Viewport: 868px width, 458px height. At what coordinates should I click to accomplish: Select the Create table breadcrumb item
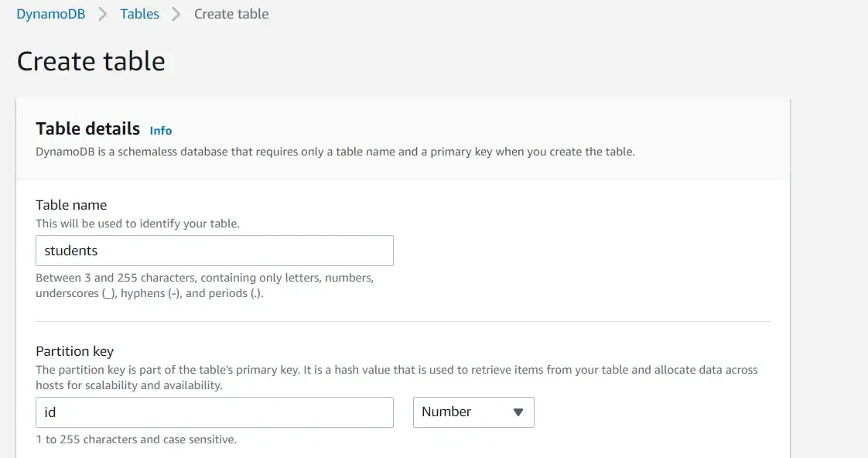[231, 13]
